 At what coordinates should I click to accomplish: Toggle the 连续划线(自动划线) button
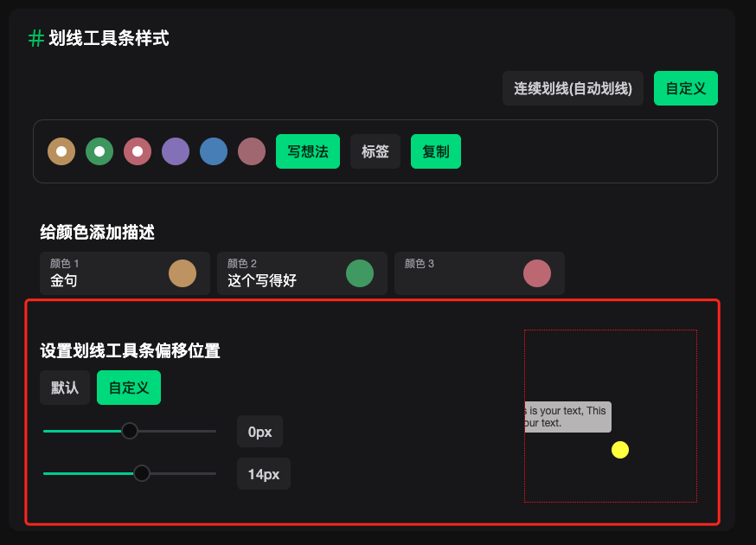(573, 88)
